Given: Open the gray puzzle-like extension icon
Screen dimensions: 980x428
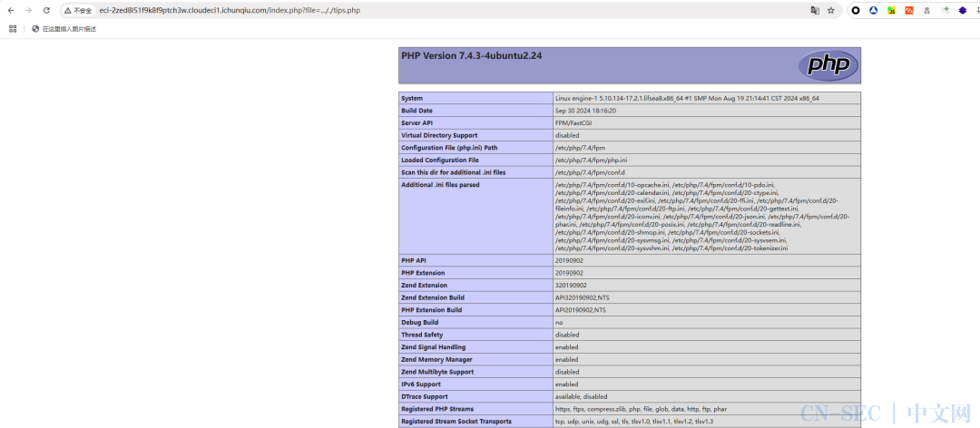Looking at the screenshot, I should click(x=927, y=11).
